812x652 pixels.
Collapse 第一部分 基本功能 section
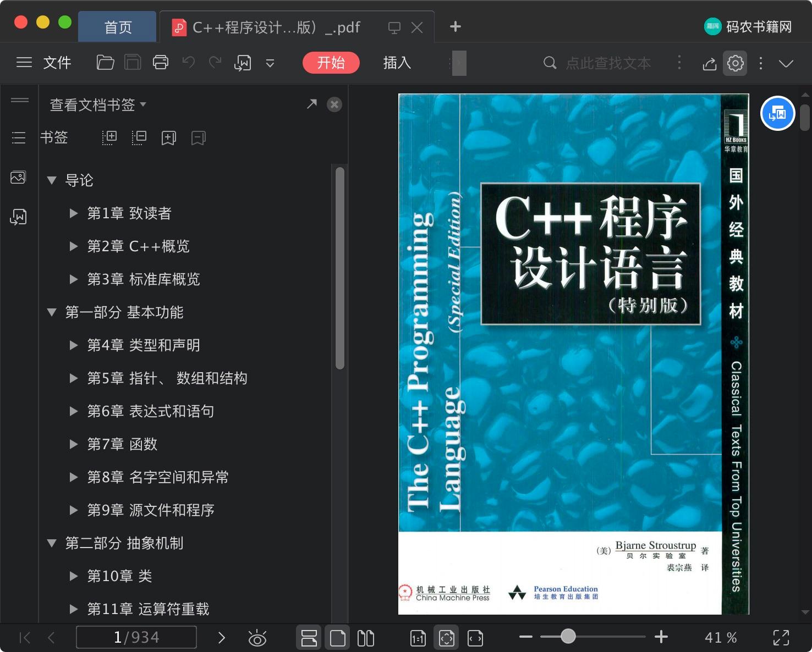pyautogui.click(x=52, y=312)
